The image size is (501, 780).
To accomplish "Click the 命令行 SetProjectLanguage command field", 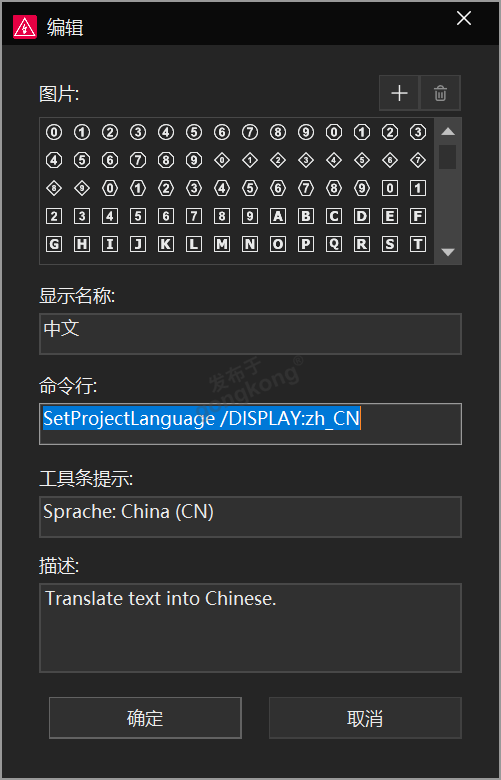I will tap(250, 424).
